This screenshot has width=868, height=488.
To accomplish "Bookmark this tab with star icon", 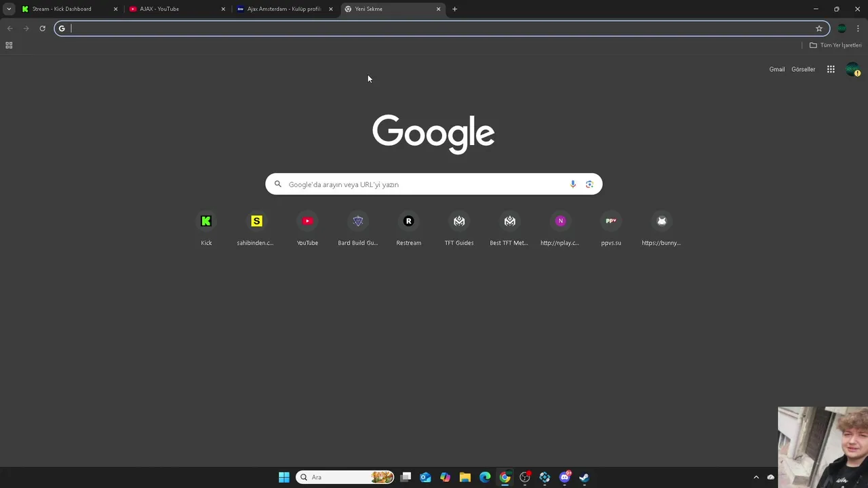I will [819, 28].
